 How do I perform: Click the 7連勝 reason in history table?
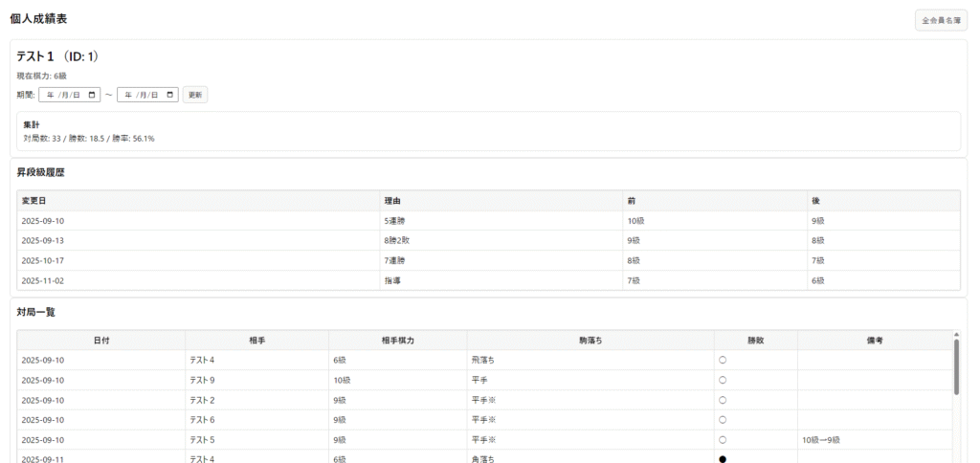(x=395, y=260)
